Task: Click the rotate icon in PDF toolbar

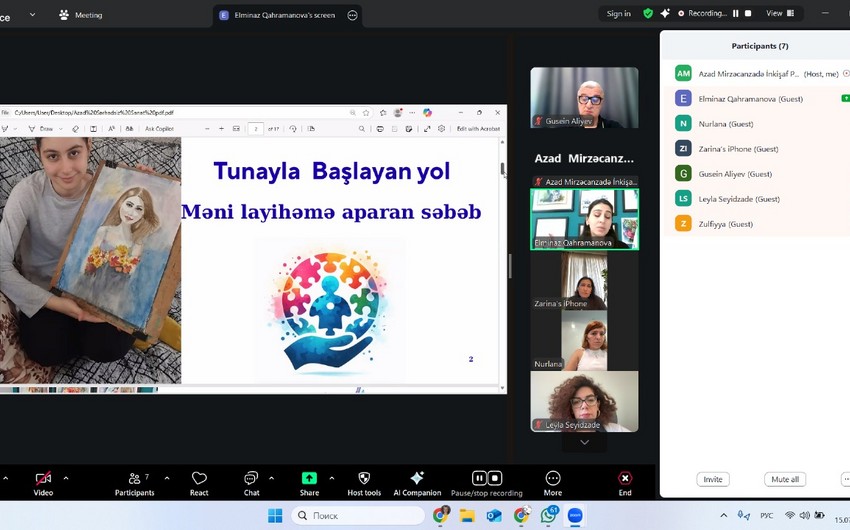Action: [293, 129]
